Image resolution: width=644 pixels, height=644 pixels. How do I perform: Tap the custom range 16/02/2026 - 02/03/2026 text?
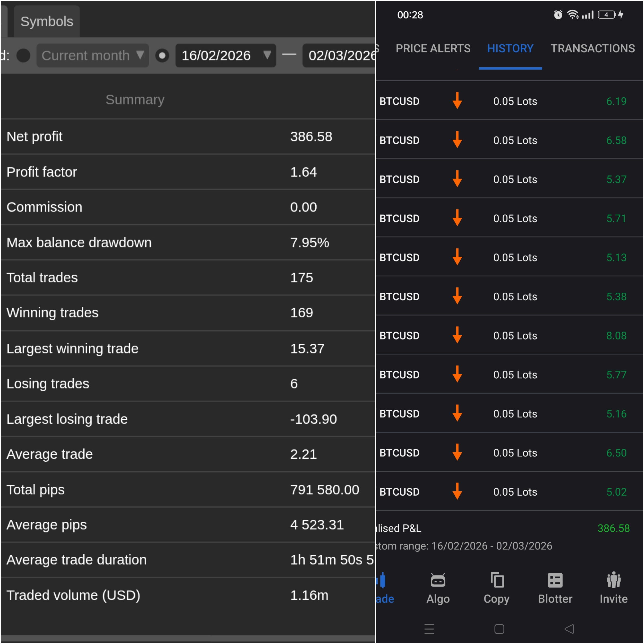coord(463,546)
